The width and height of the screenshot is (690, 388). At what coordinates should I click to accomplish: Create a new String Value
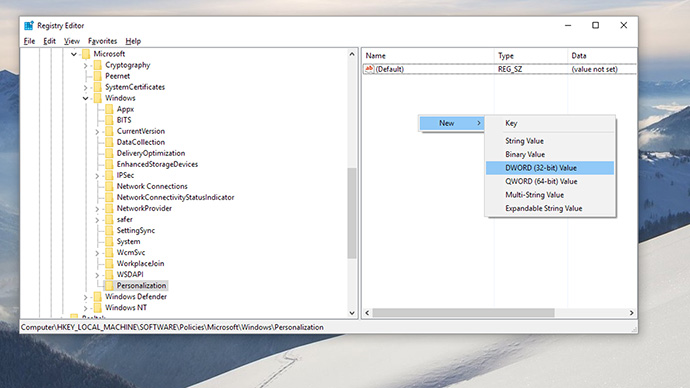pos(550,141)
